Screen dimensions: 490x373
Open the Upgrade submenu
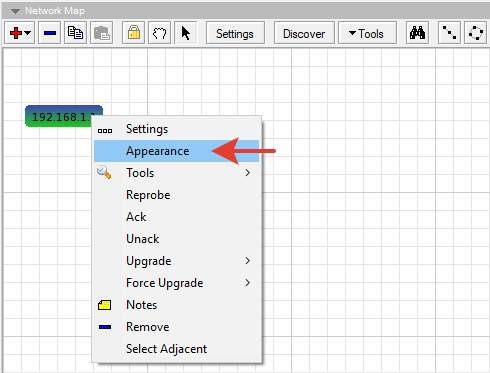click(x=177, y=261)
